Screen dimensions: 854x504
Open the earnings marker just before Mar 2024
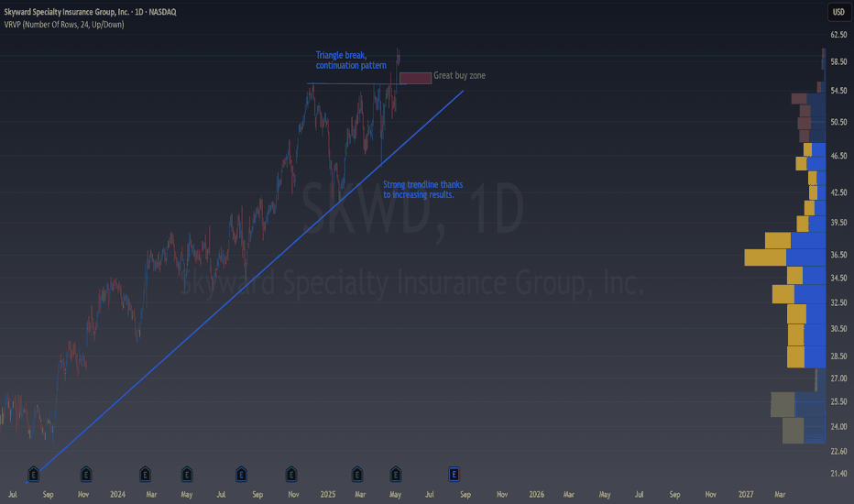pos(145,474)
